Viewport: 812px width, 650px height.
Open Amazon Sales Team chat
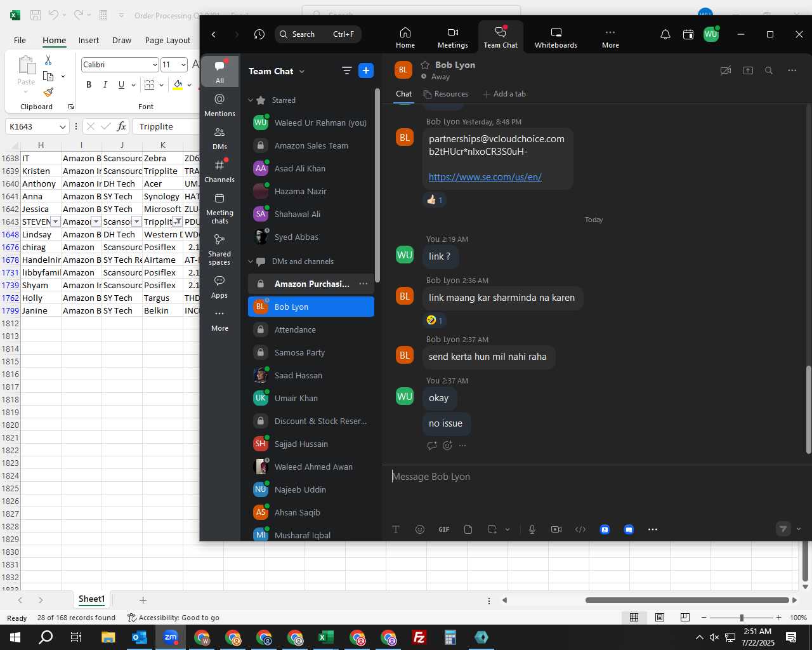(x=311, y=146)
